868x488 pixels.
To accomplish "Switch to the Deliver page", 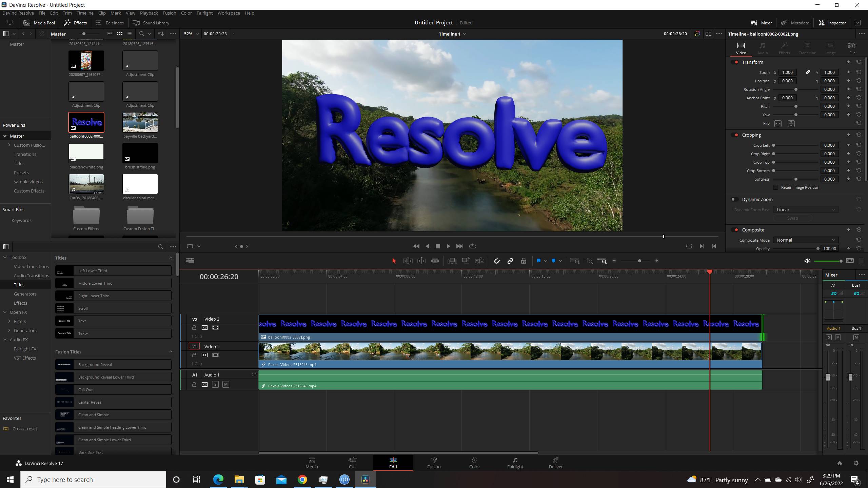I will (556, 463).
